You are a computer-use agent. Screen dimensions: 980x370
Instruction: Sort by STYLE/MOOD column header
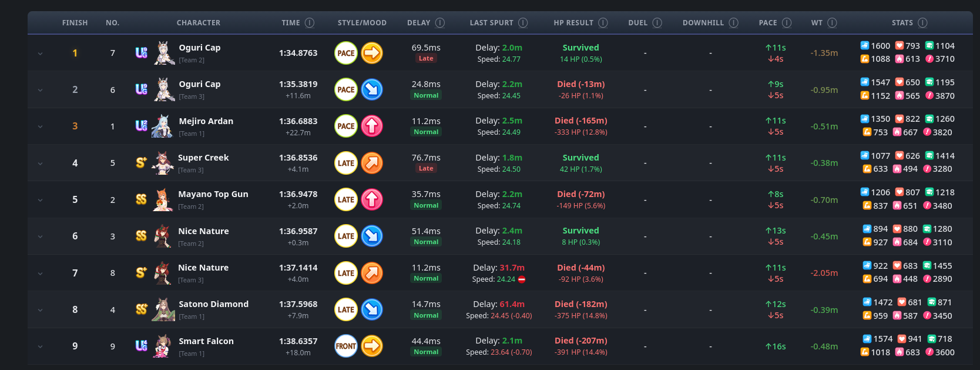362,23
